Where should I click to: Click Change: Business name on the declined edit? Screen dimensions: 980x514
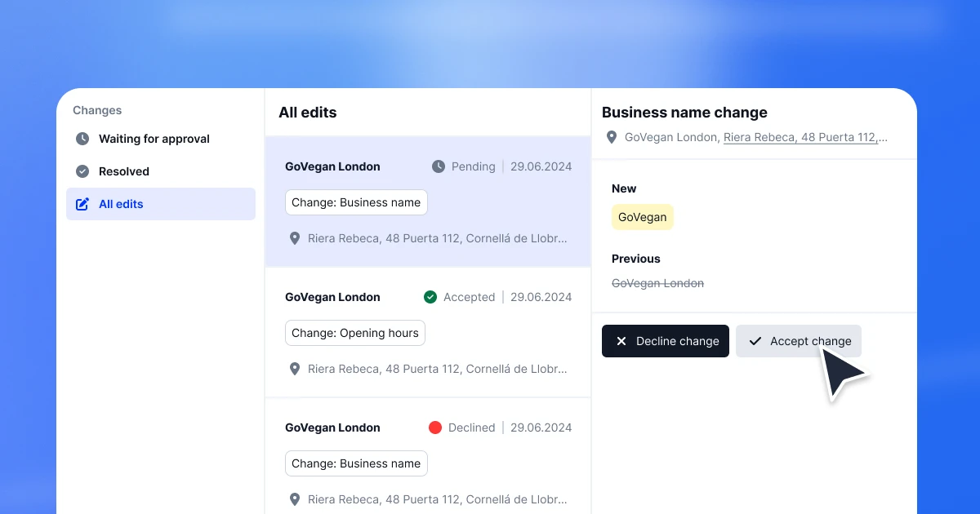point(356,463)
